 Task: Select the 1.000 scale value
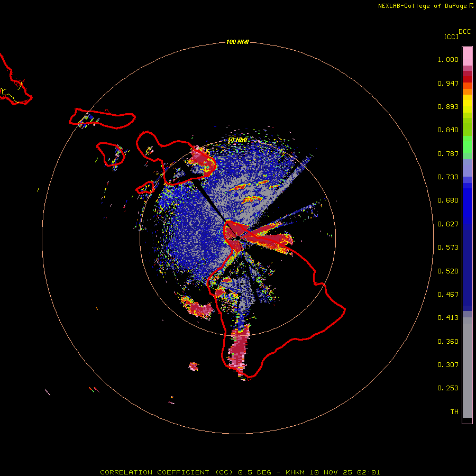pyautogui.click(x=448, y=59)
